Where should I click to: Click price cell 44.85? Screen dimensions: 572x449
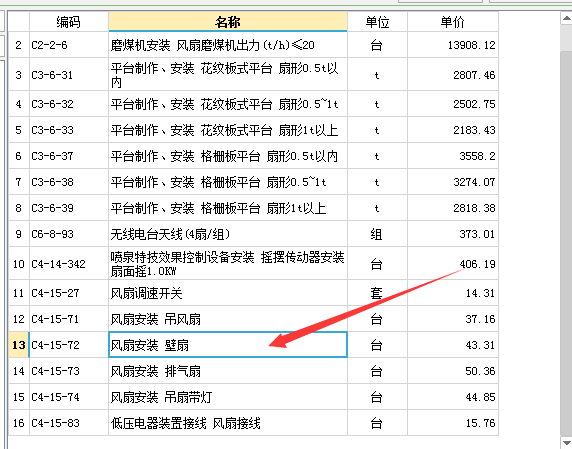(453, 396)
